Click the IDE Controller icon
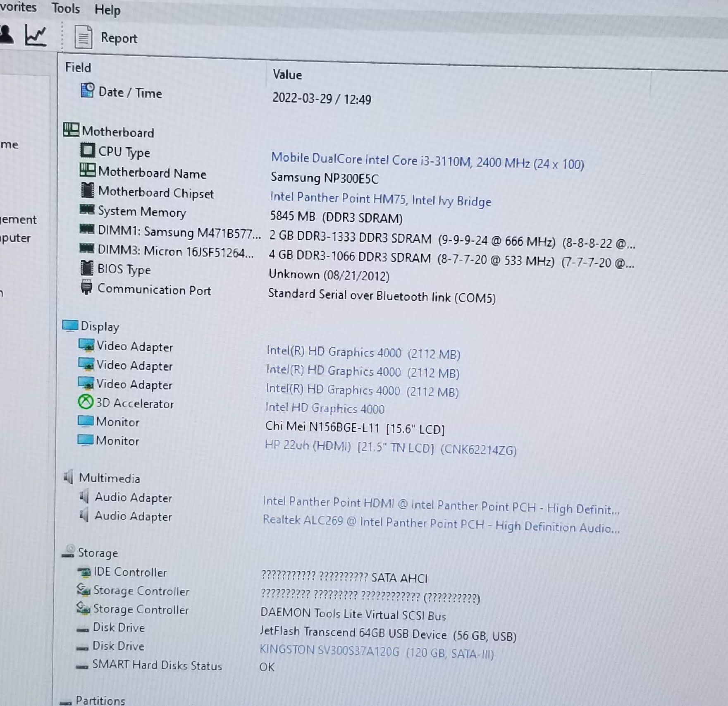 pyautogui.click(x=84, y=572)
